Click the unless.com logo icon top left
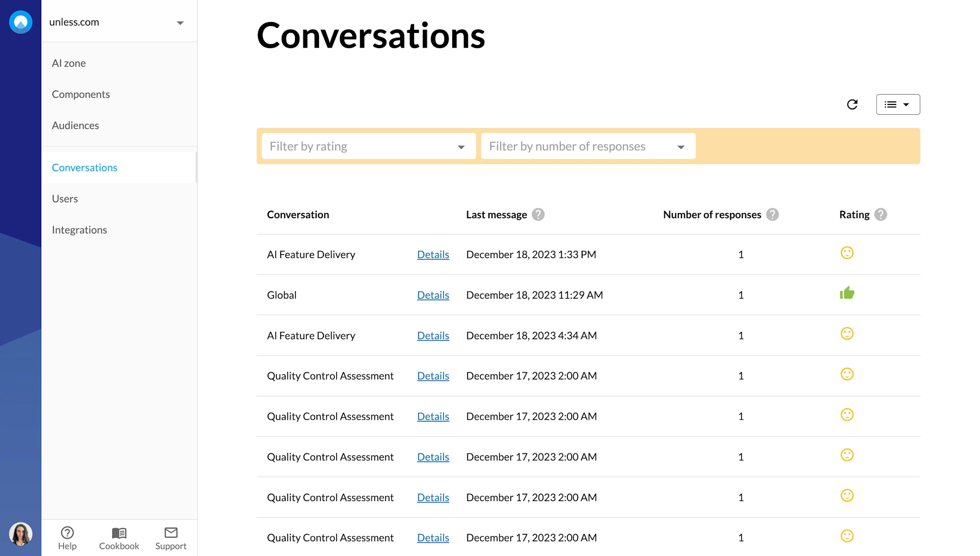The height and width of the screenshot is (556, 980). click(20, 22)
